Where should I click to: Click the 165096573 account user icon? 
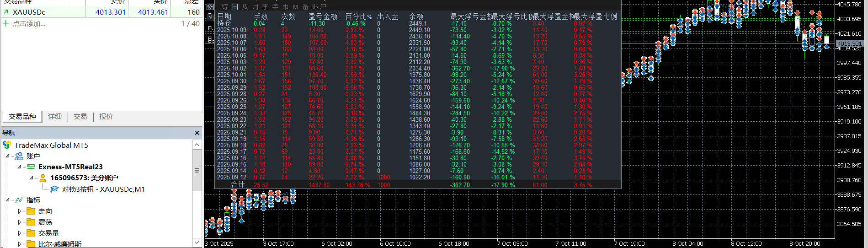pyautogui.click(x=43, y=178)
